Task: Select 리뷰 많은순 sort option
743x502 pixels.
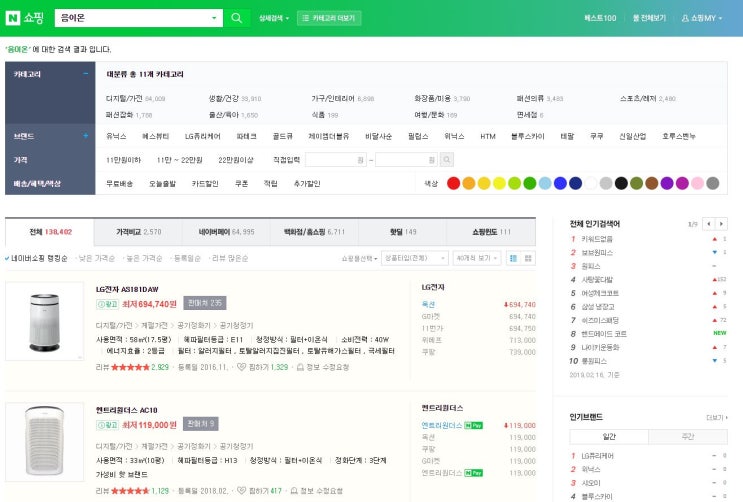Action: [x=230, y=258]
